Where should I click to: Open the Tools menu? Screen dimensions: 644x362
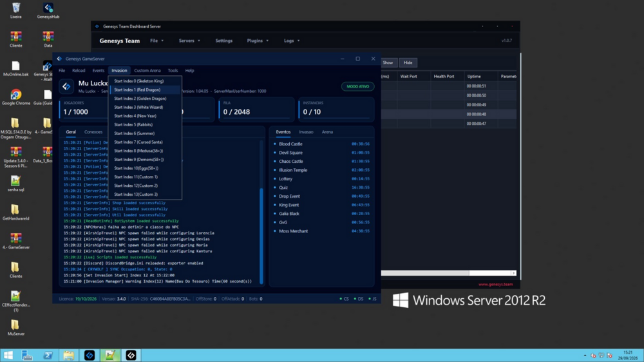[173, 71]
